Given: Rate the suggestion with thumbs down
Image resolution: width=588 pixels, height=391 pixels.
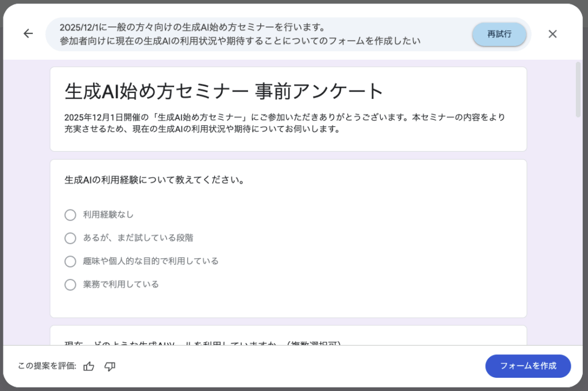Looking at the screenshot, I should (110, 366).
